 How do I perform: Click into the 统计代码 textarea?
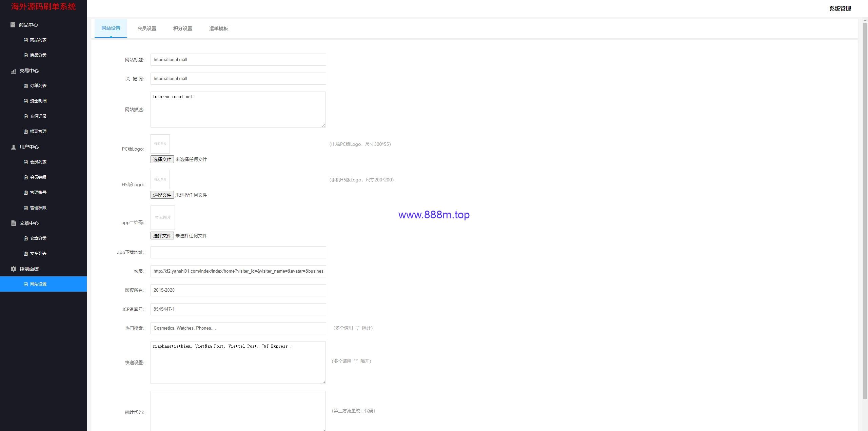coord(238,411)
